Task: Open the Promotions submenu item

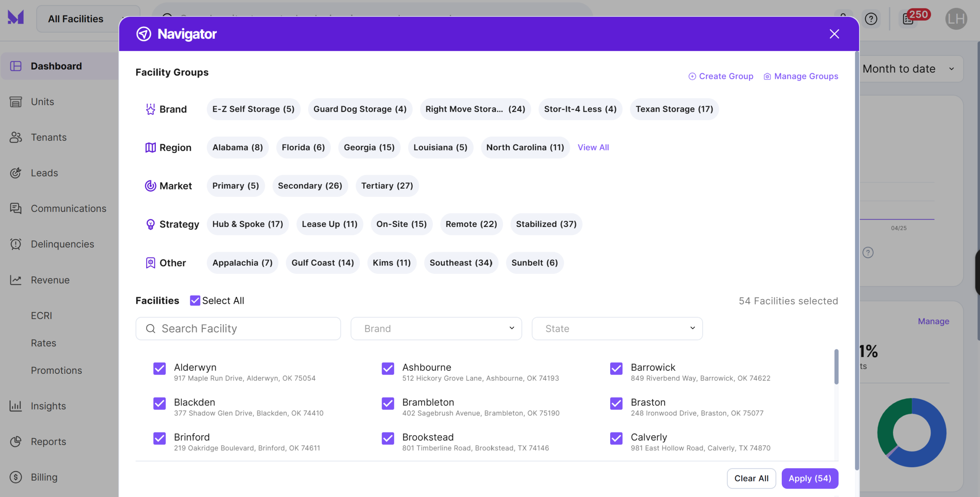Action: [x=56, y=370]
